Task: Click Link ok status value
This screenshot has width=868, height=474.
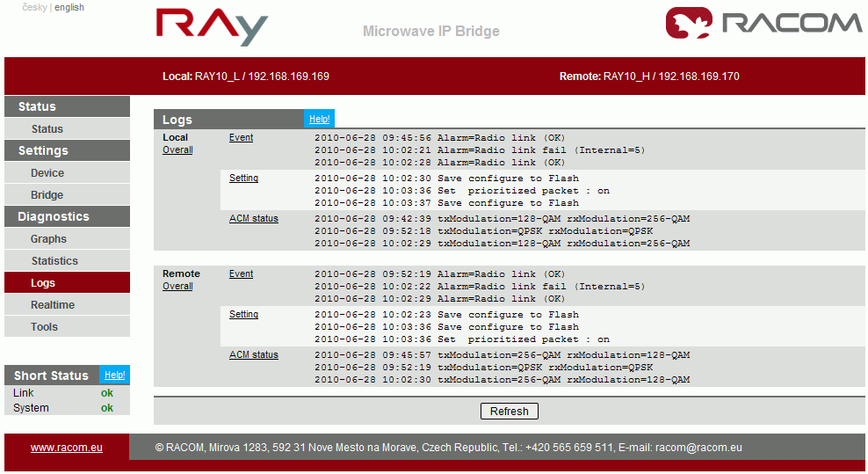Action: [x=107, y=393]
